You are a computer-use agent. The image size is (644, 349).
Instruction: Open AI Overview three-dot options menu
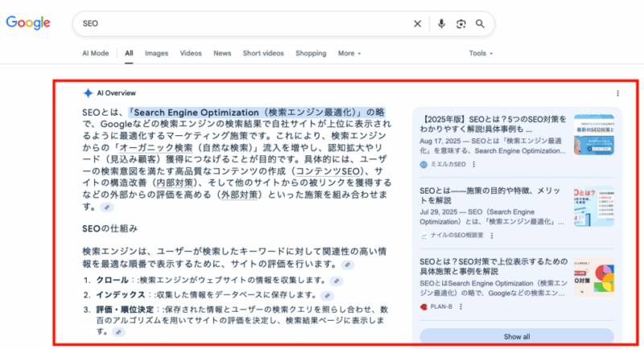(x=617, y=93)
